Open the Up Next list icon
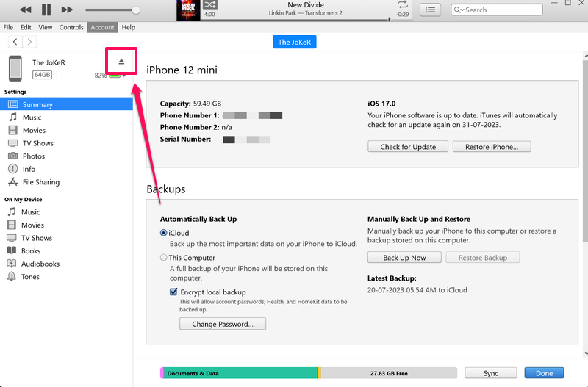The width and height of the screenshot is (588, 387). point(430,10)
